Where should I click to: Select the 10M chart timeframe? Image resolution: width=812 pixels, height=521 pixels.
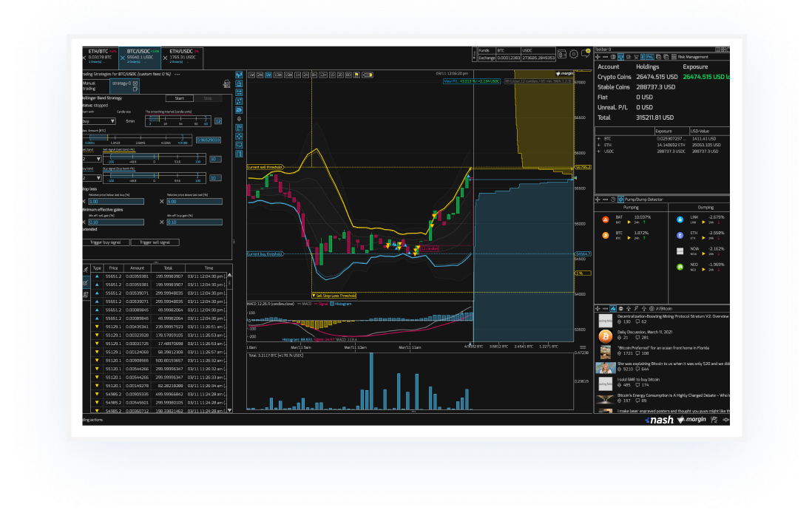278,75
